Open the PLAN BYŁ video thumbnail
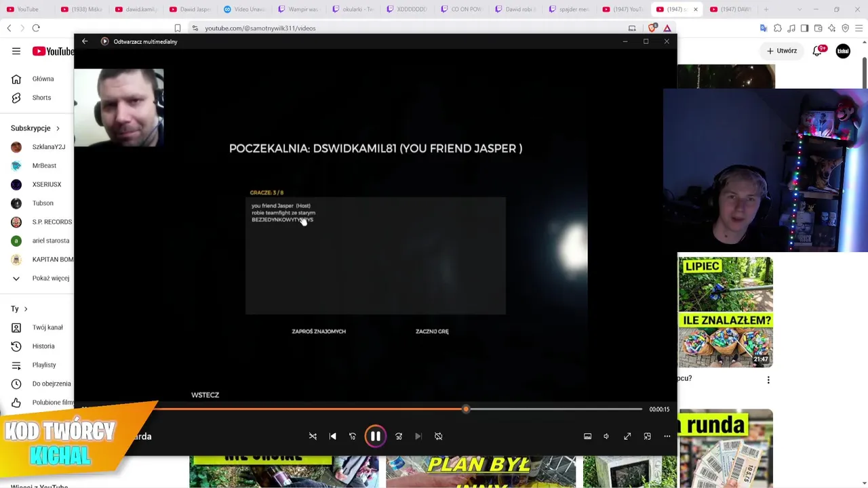868x488 pixels. tap(481, 472)
